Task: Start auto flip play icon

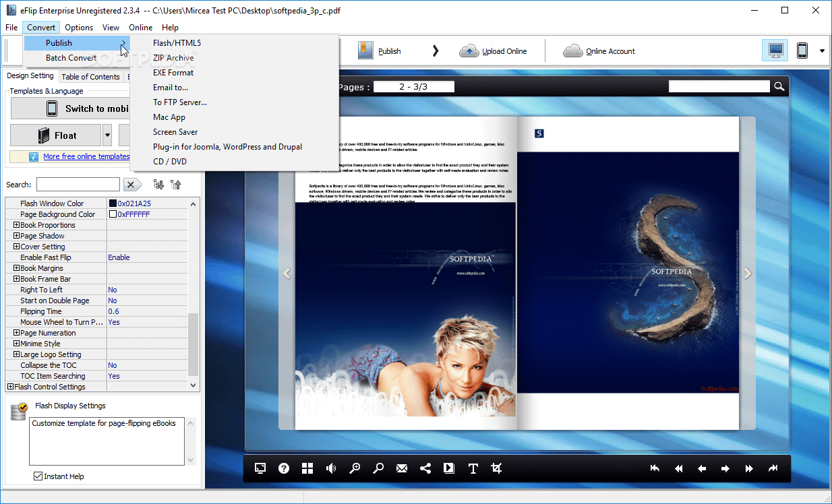Action: click(x=449, y=468)
